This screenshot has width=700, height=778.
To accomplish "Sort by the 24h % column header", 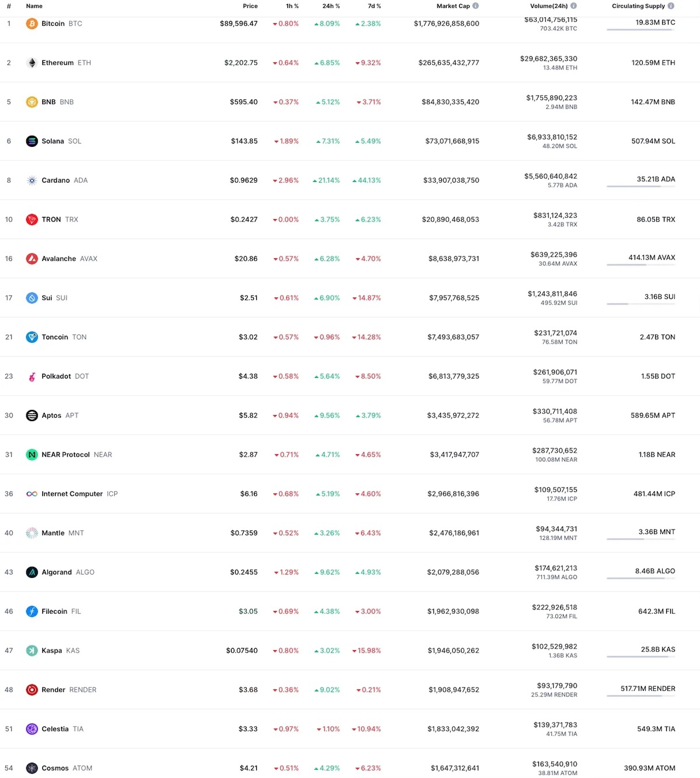I will [x=331, y=6].
